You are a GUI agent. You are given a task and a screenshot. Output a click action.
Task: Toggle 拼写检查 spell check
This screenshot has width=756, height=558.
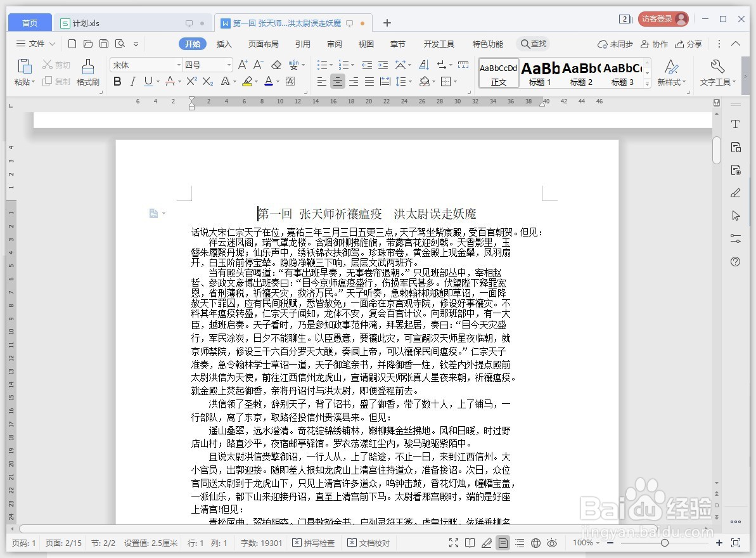coord(314,543)
